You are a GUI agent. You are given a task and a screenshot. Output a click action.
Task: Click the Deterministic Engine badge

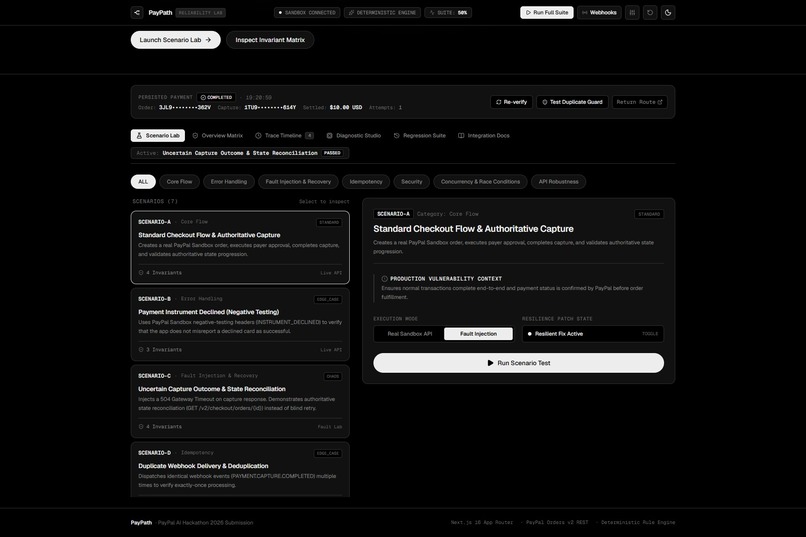coord(382,12)
